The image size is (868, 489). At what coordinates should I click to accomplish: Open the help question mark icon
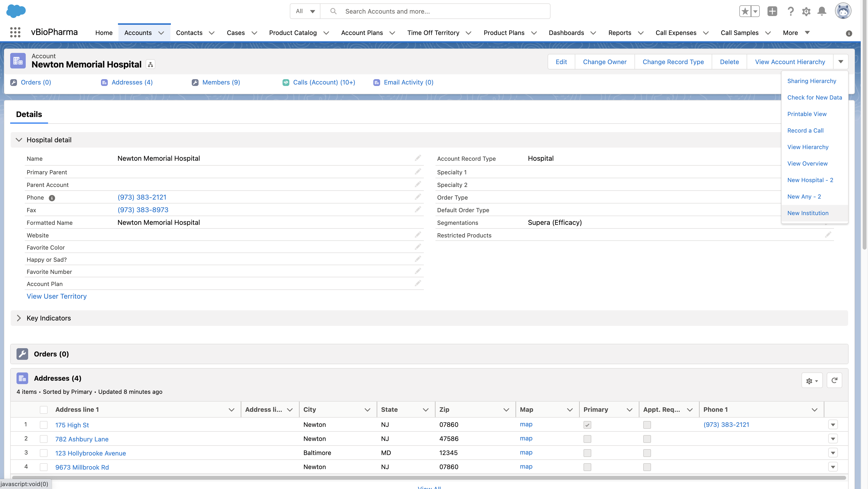[791, 11]
